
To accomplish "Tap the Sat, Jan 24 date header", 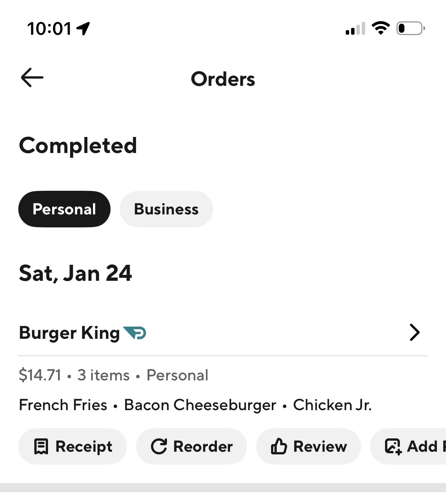I will pyautogui.click(x=75, y=273).
